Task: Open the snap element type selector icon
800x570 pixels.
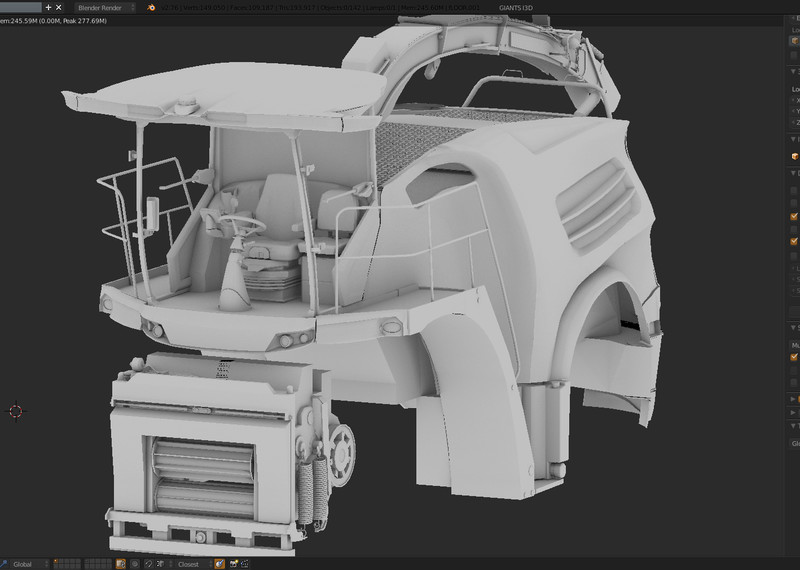Action: click(x=161, y=564)
